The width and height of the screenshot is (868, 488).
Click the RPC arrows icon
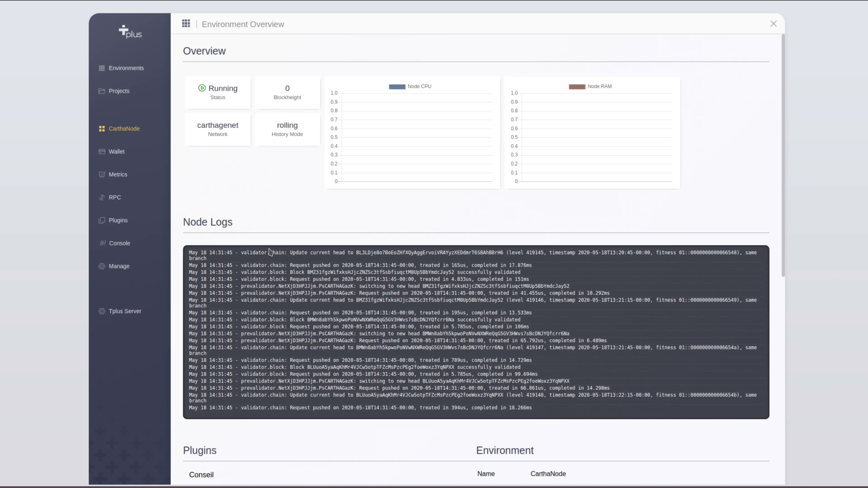coord(101,197)
